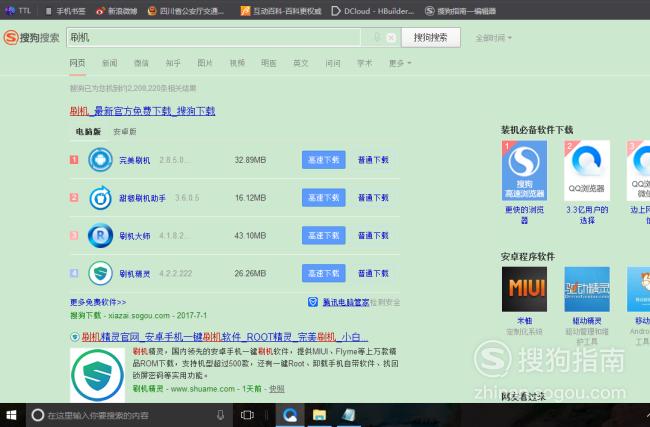The width and height of the screenshot is (650, 427).
Task: Click the 搜狗搜索 search button
Action: click(430, 38)
